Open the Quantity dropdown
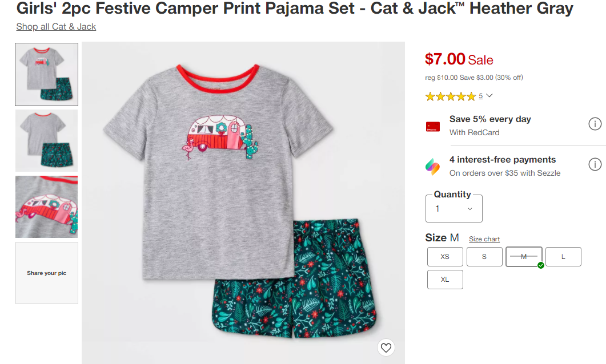Screen dimensions: 606x364 [x=454, y=209]
